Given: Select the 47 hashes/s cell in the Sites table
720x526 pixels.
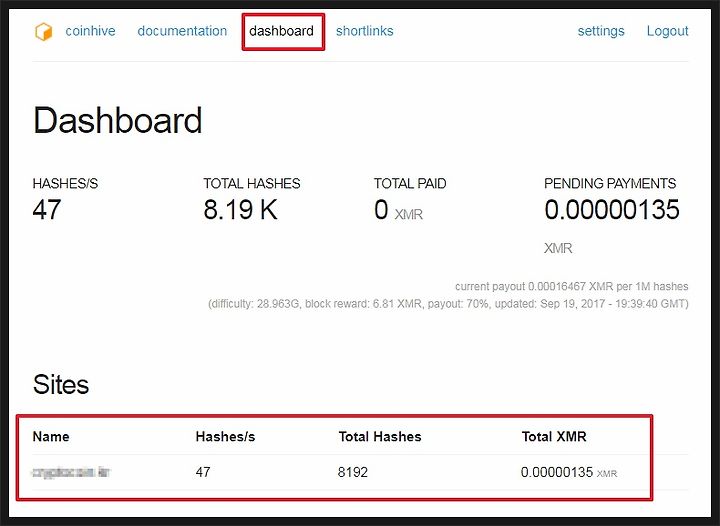Looking at the screenshot, I should (203, 472).
